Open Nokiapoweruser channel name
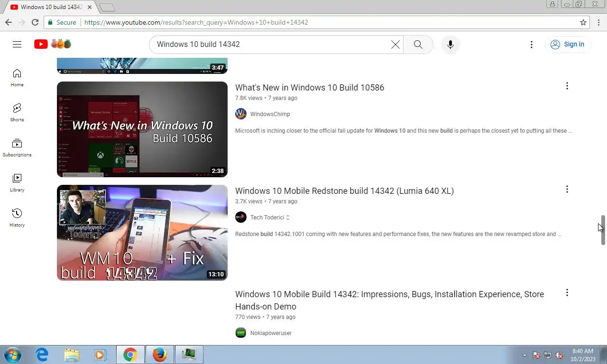 [x=271, y=333]
